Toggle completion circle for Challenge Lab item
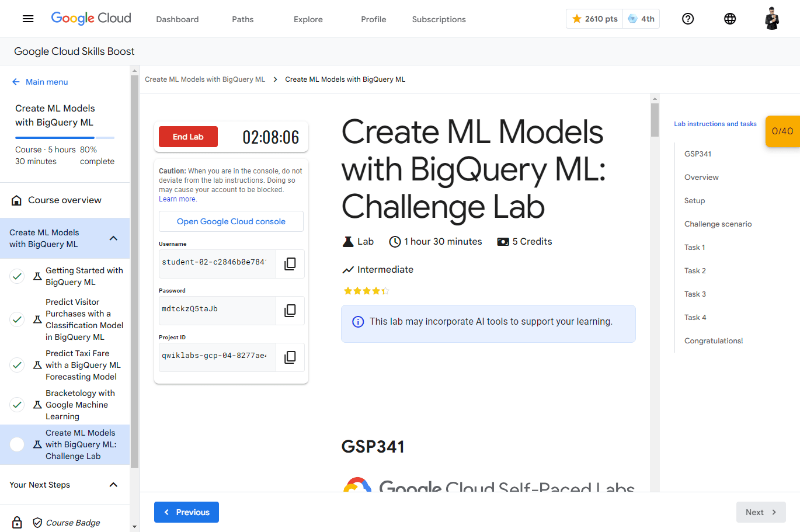The height and width of the screenshot is (532, 800). [x=18, y=444]
